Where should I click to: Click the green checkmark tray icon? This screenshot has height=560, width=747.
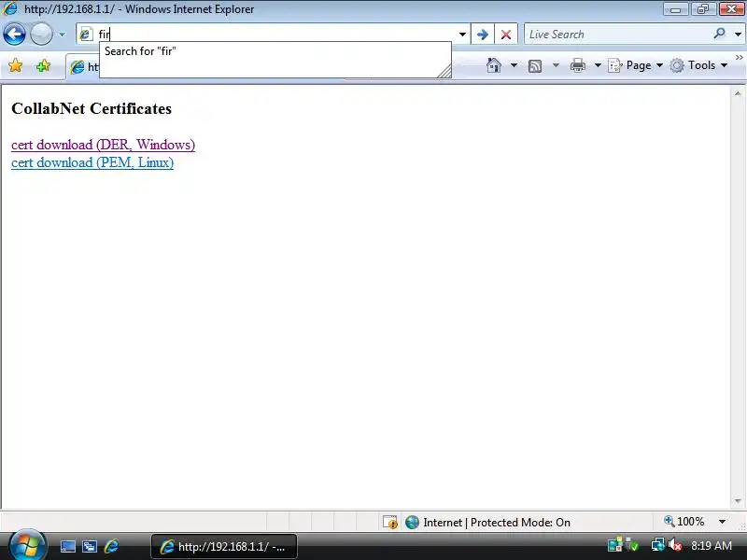click(x=632, y=545)
